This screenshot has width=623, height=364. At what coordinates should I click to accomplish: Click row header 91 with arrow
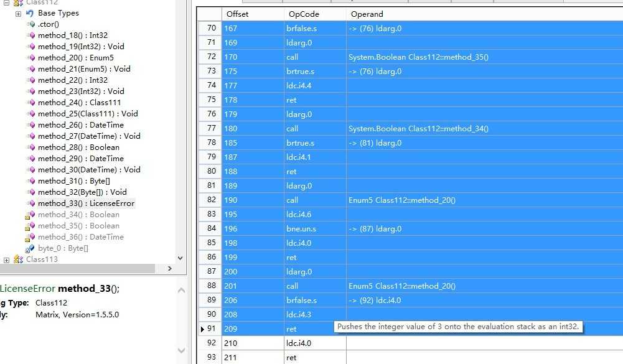[x=209, y=329]
